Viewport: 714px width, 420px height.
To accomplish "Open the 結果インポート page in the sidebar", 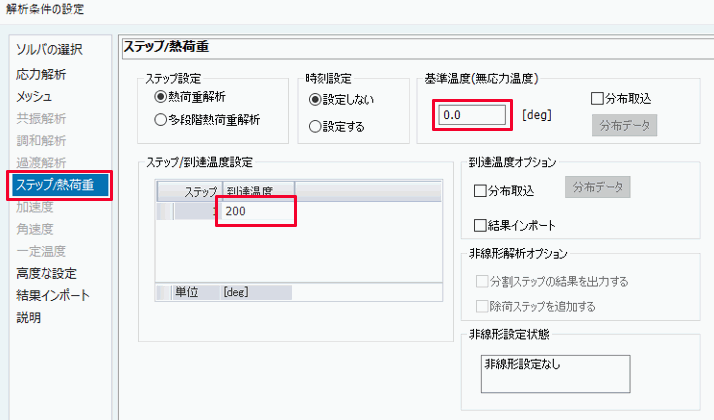I will tap(53, 295).
